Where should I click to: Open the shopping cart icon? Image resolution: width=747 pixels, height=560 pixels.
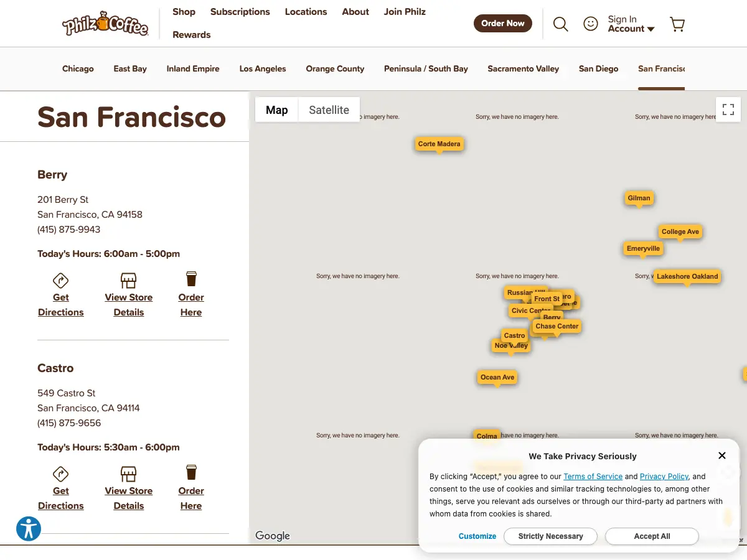click(677, 24)
